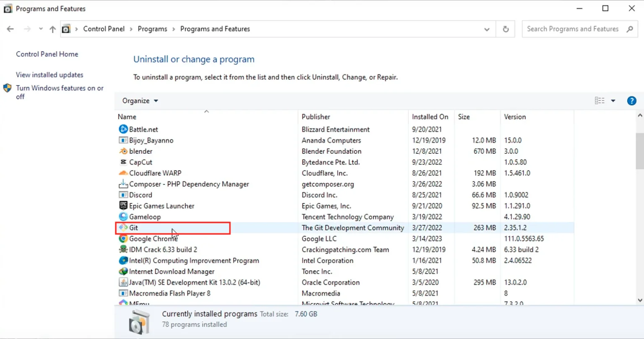The image size is (644, 339).
Task: Click the refresh icon next to address bar
Action: click(x=505, y=28)
